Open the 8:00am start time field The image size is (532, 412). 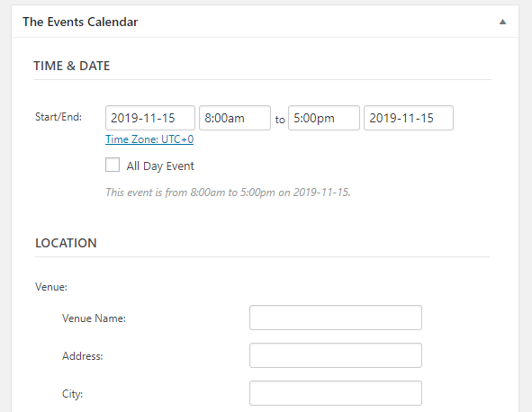(x=235, y=118)
